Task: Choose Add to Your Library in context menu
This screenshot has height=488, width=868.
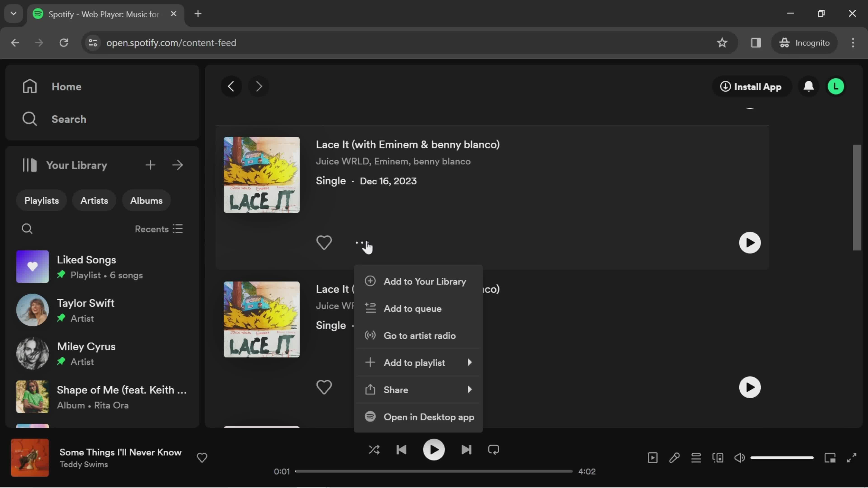Action: point(418,281)
